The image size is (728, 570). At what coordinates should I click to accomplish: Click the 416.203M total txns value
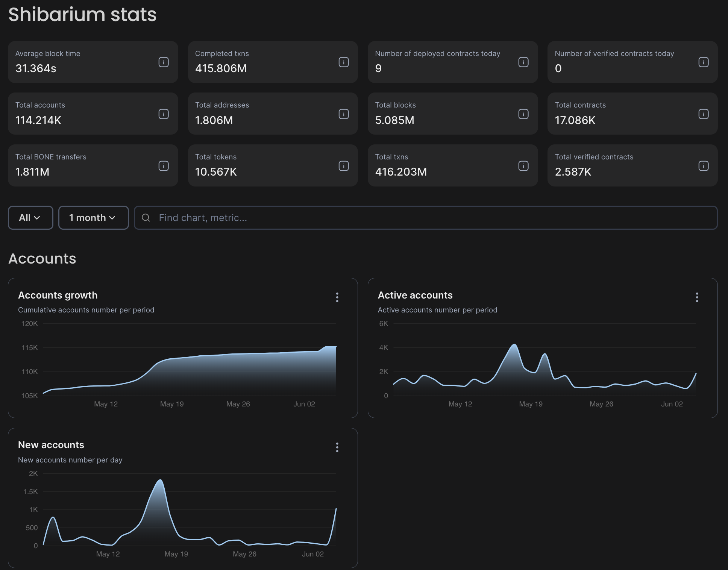pos(401,172)
